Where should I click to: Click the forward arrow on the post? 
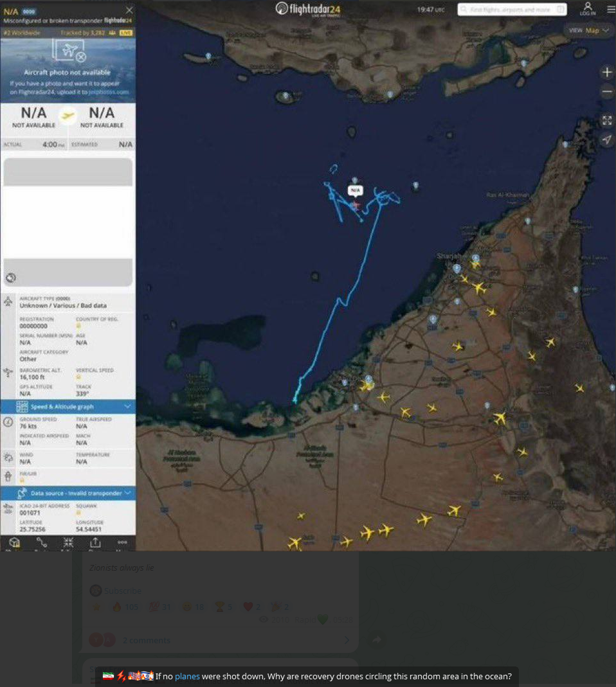pyautogui.click(x=377, y=640)
